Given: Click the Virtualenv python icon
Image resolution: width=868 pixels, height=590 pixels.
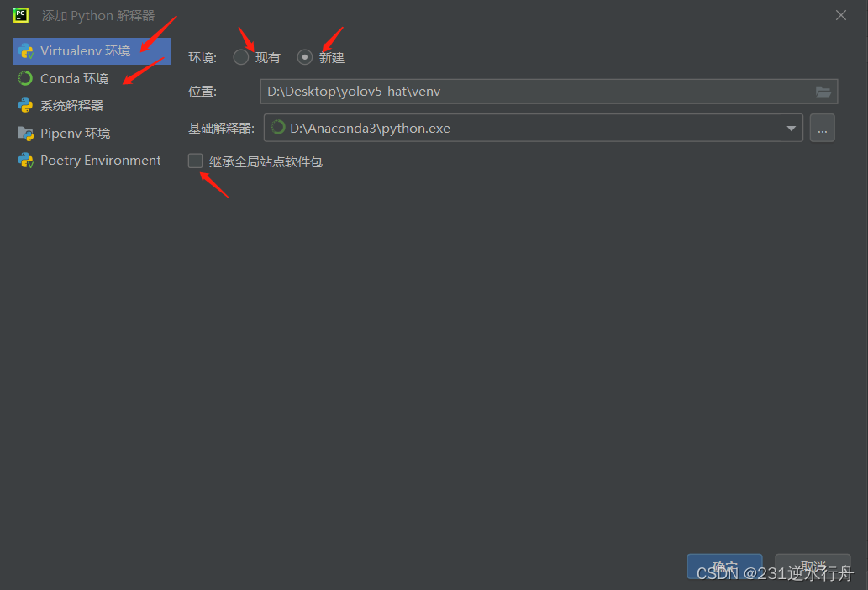Looking at the screenshot, I should point(25,51).
